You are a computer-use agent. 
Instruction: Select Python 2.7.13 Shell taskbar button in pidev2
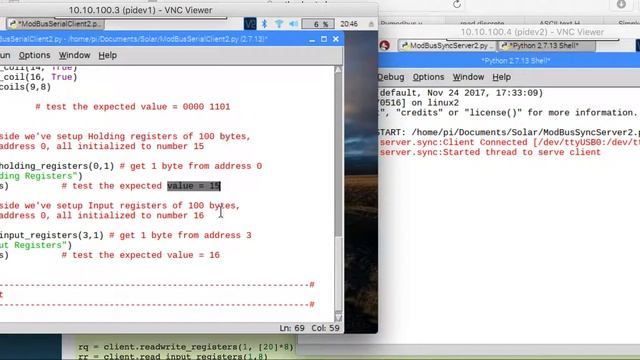[x=547, y=46]
